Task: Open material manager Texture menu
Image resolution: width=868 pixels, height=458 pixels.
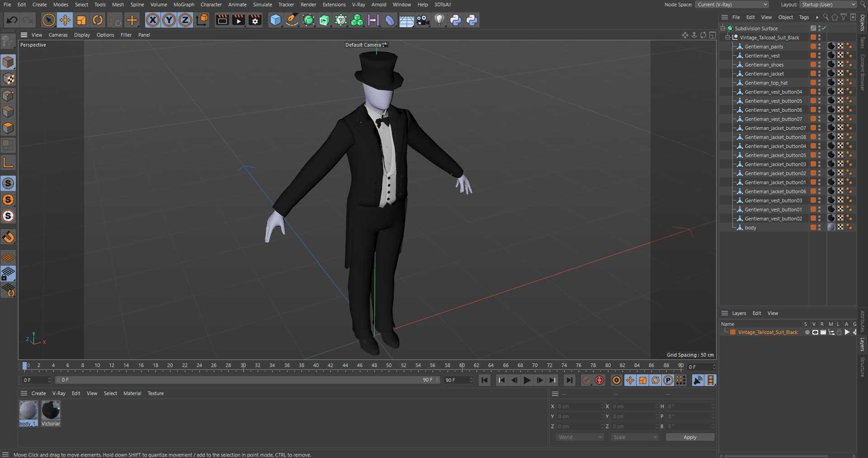Action: (156, 393)
